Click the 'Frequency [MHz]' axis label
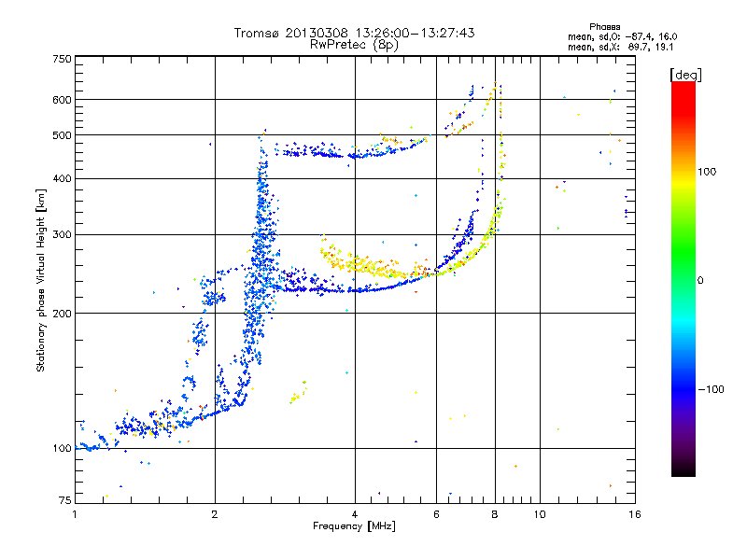 click(x=354, y=526)
